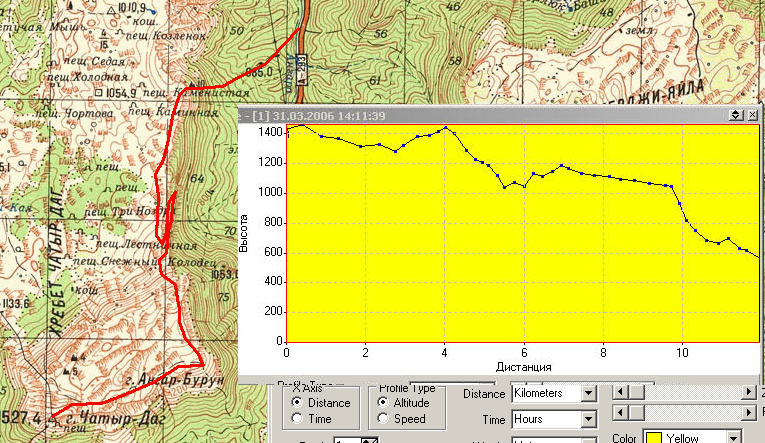Click the yellow color swatch preview
The width and height of the screenshot is (765, 443).
[654, 438]
